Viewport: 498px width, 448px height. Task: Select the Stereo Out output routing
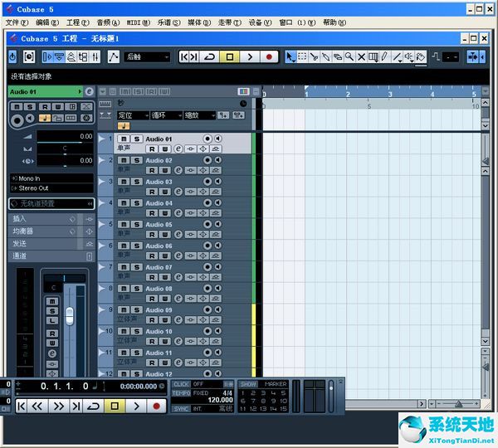click(x=51, y=188)
